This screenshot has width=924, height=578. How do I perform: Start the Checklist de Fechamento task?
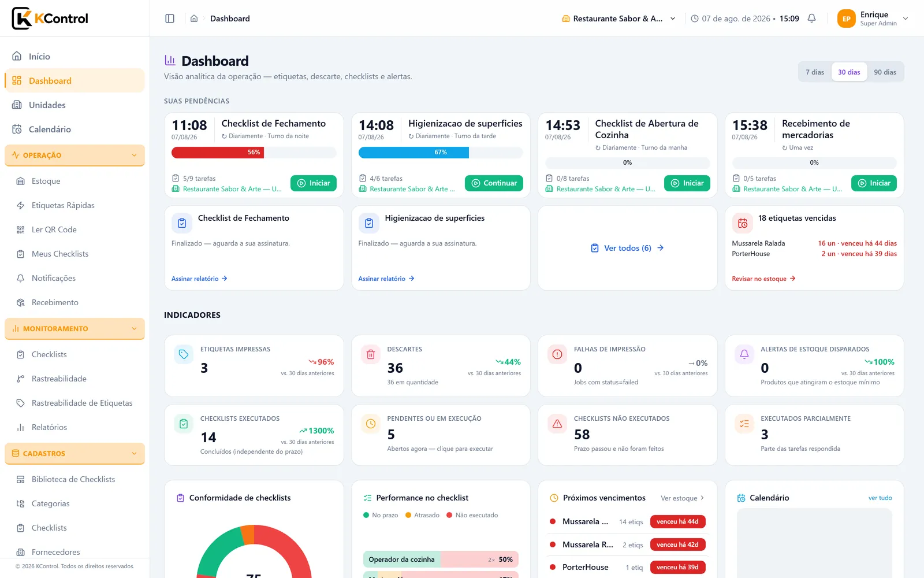[x=314, y=183]
